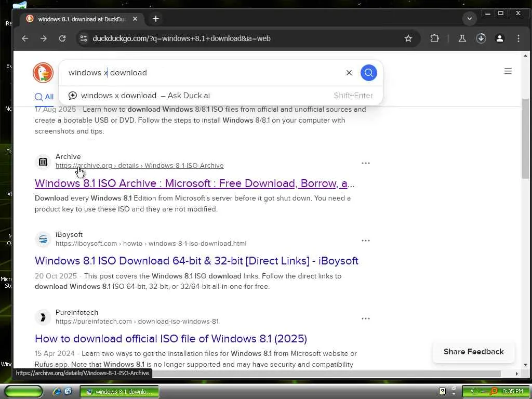Clear the search box text
Viewport: 532px width, 399px height.
[349, 73]
